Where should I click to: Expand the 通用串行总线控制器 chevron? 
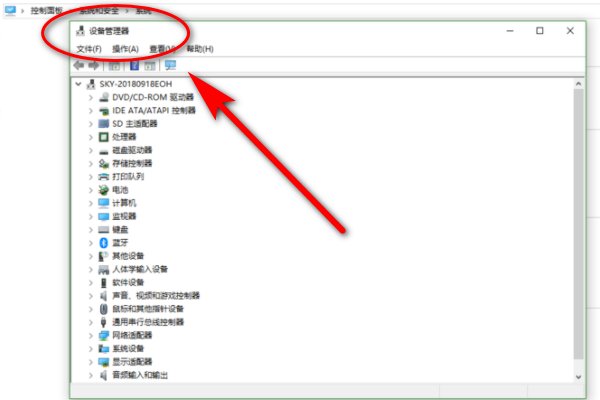tap(91, 322)
